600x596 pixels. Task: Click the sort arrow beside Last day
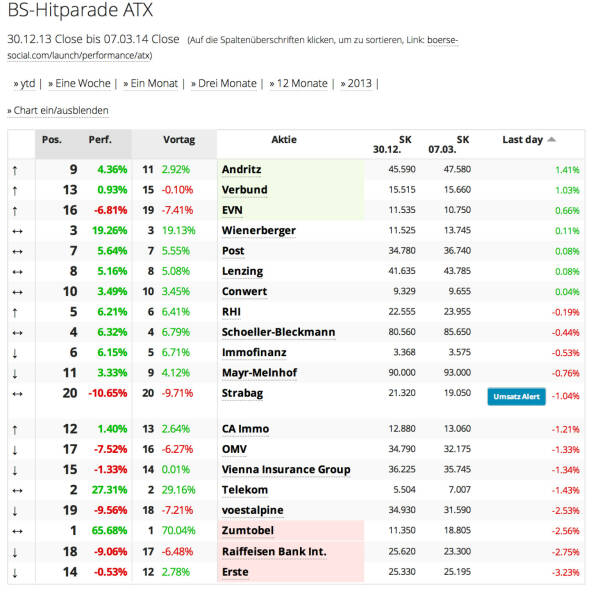coord(551,140)
